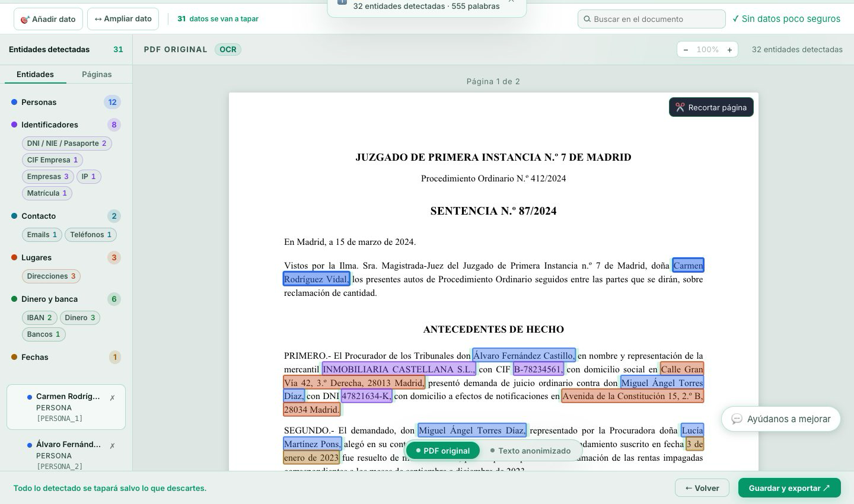The width and height of the screenshot is (854, 504).
Task: Click the speech bubble feedback icon
Action: pos(737,419)
